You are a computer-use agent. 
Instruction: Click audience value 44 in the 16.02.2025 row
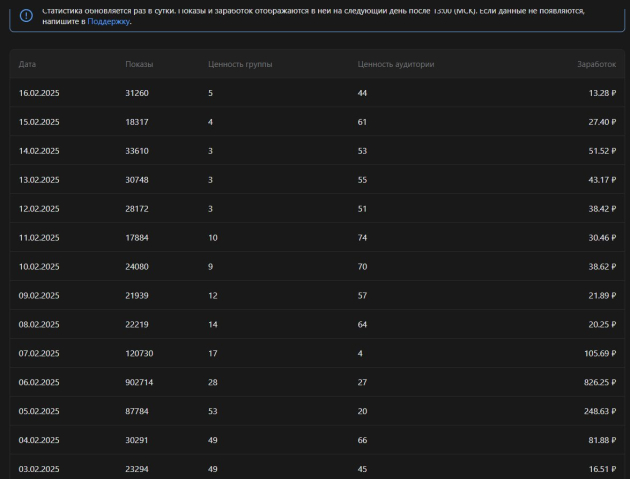click(x=362, y=93)
